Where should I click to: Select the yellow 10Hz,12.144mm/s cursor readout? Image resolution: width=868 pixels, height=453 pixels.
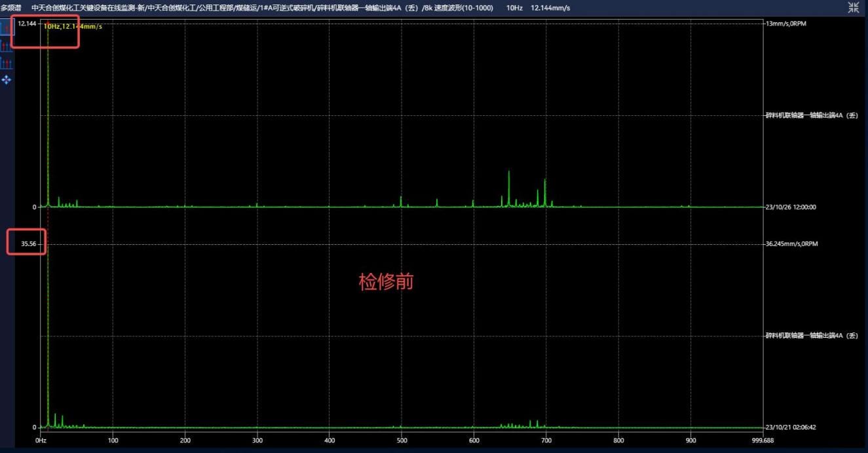[x=73, y=26]
